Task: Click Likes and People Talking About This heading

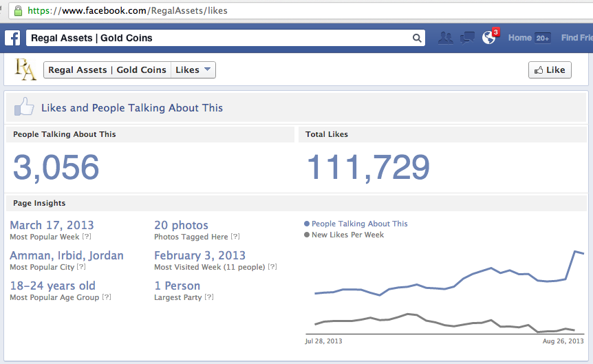Action: coord(132,108)
